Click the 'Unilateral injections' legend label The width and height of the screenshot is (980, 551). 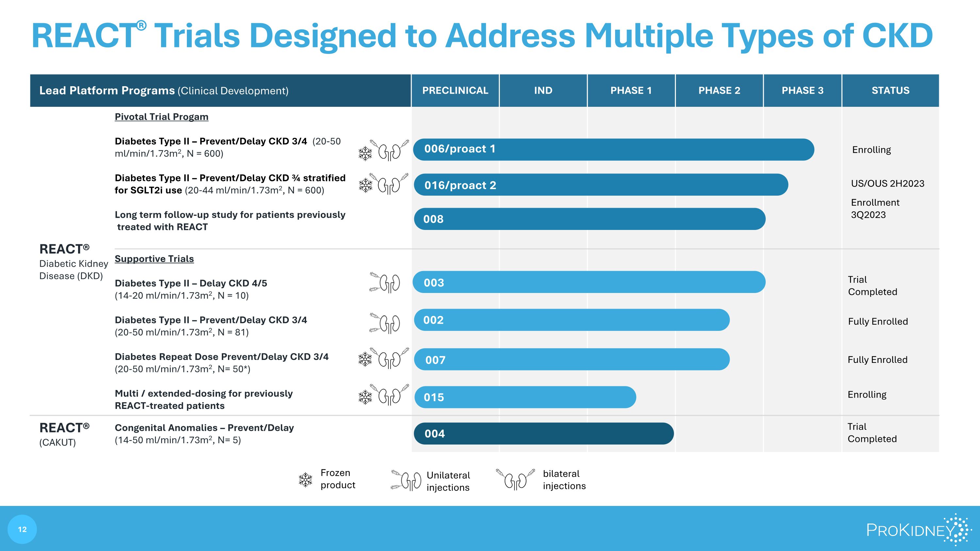click(448, 481)
